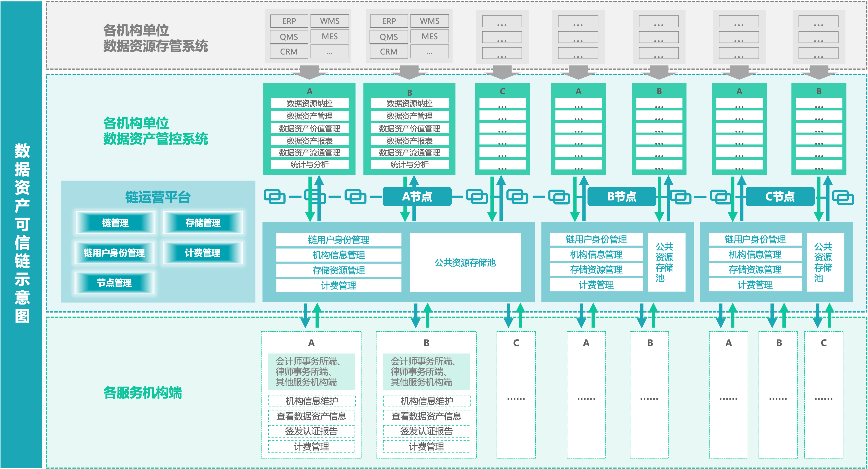Click the large 公共资源存储池 box in A节点

click(465, 262)
